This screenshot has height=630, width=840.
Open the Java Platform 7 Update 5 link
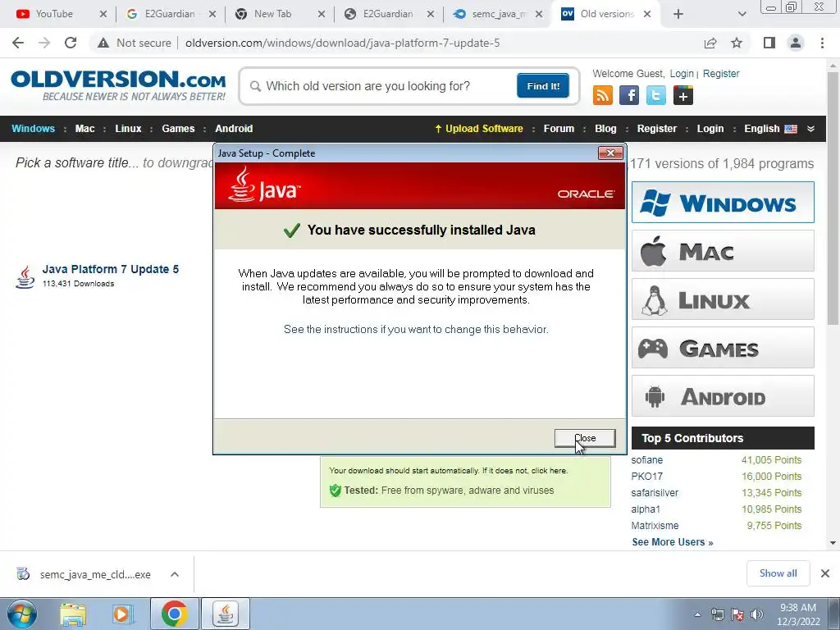coord(111,269)
